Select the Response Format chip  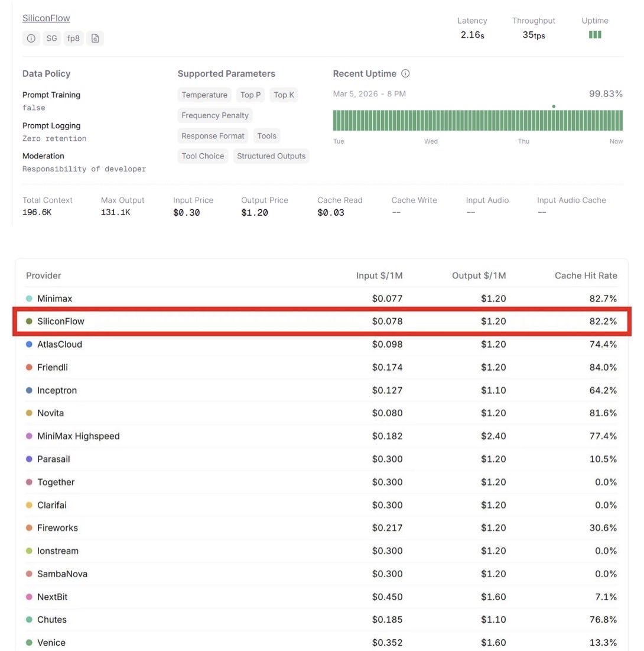click(x=213, y=136)
